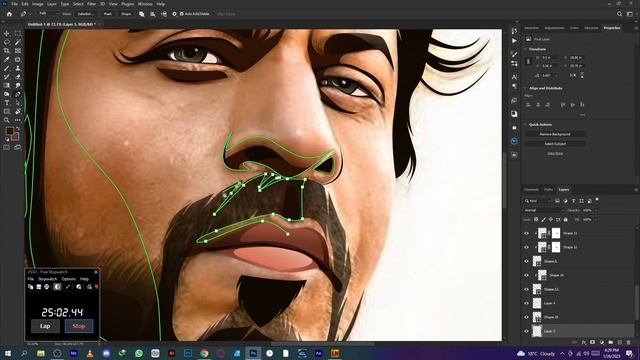Add layer mask icon
Image resolution: width=640 pixels, height=360 pixels.
click(593, 342)
